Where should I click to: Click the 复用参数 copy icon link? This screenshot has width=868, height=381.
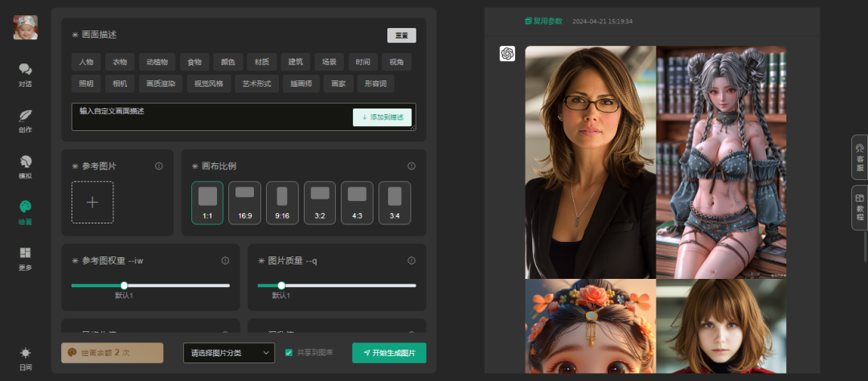click(543, 21)
